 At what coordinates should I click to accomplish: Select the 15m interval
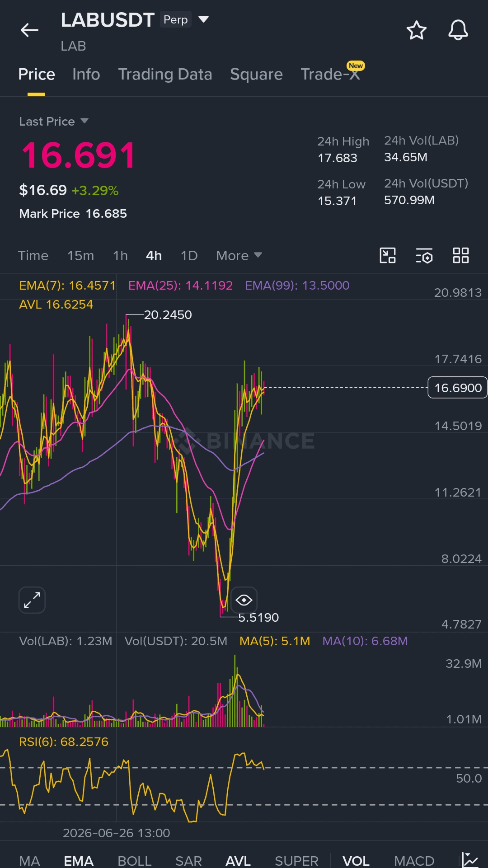pyautogui.click(x=81, y=256)
